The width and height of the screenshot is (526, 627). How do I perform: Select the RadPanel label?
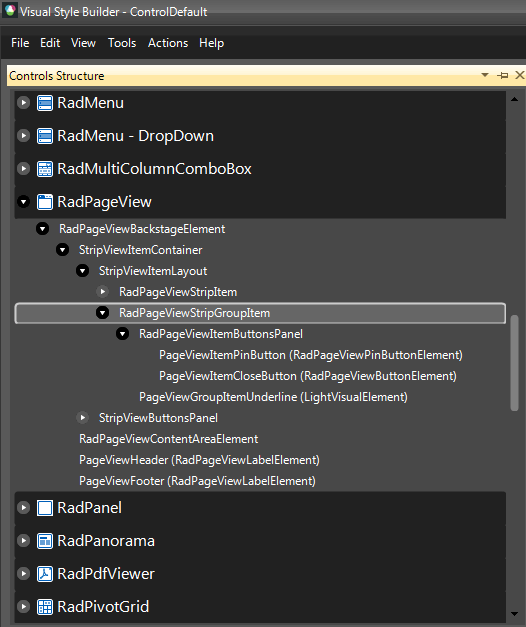(x=90, y=508)
